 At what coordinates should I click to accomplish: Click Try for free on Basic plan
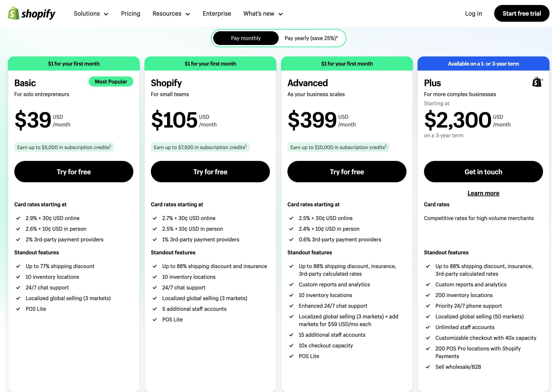pos(74,172)
